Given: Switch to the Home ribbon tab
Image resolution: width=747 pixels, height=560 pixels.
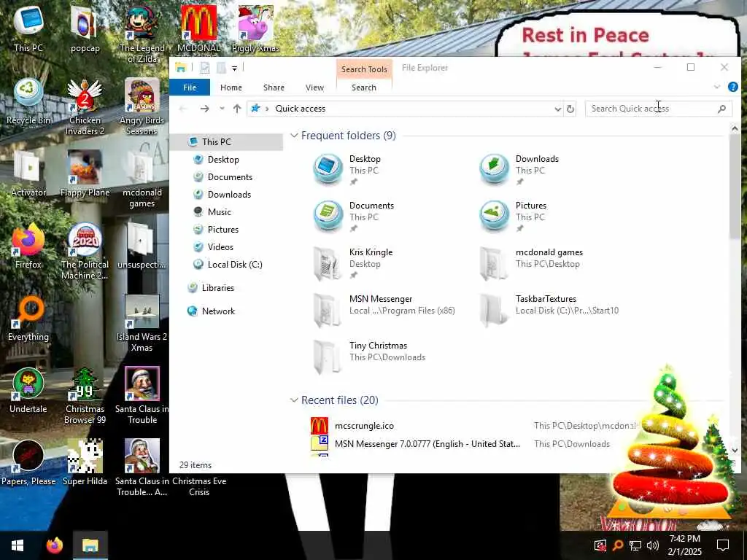Looking at the screenshot, I should (x=231, y=87).
